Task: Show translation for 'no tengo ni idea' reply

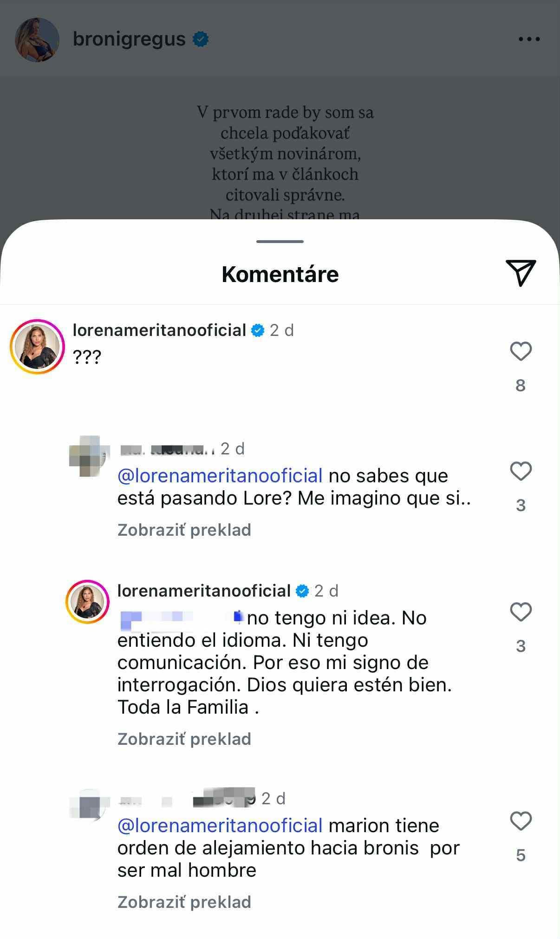Action: (x=184, y=739)
